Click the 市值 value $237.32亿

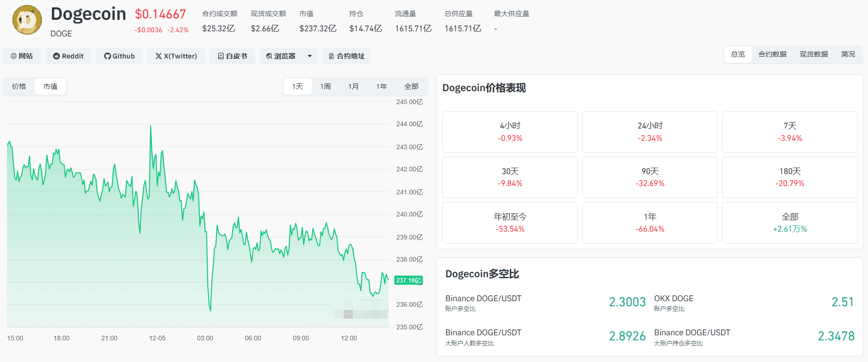point(318,29)
